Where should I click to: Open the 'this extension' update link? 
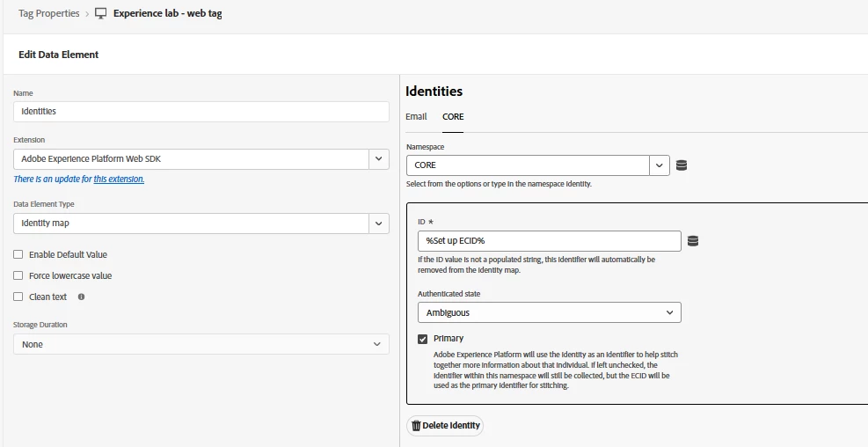119,180
